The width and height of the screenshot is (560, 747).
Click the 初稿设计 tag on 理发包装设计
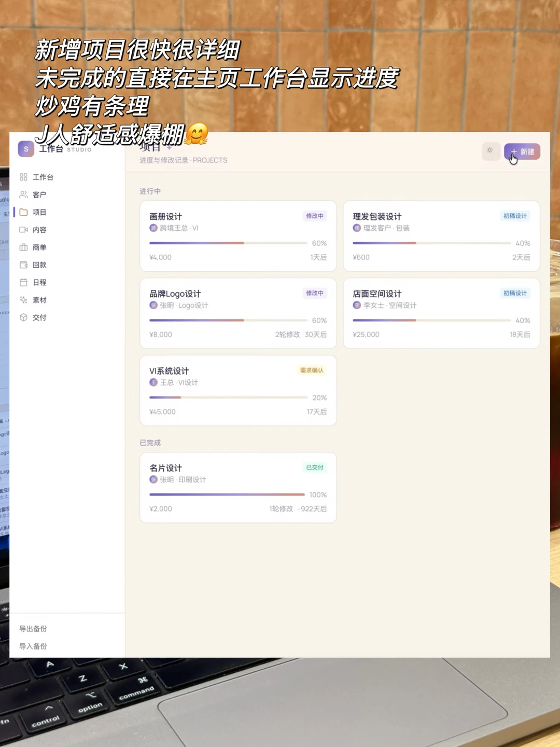point(515,216)
